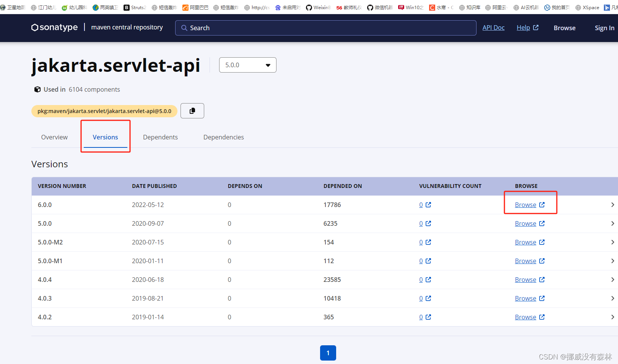Click the depended-on count 17786
This screenshot has width=618, height=364.
pos(332,205)
